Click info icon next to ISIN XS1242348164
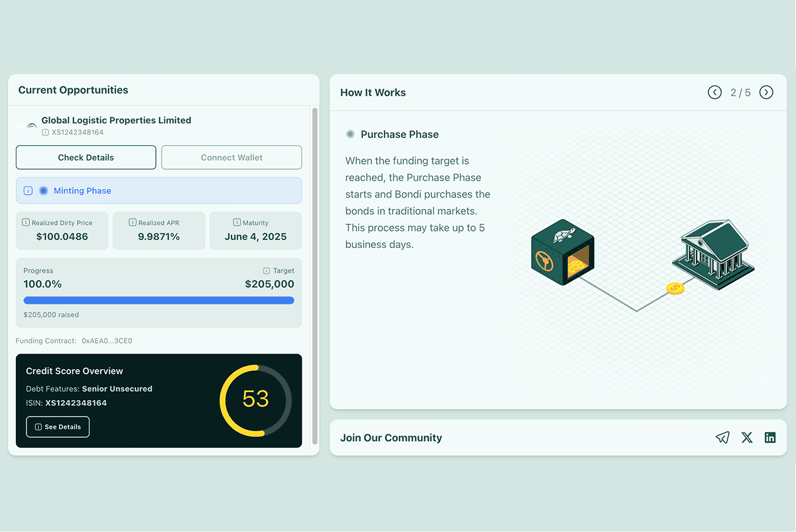 click(x=45, y=133)
